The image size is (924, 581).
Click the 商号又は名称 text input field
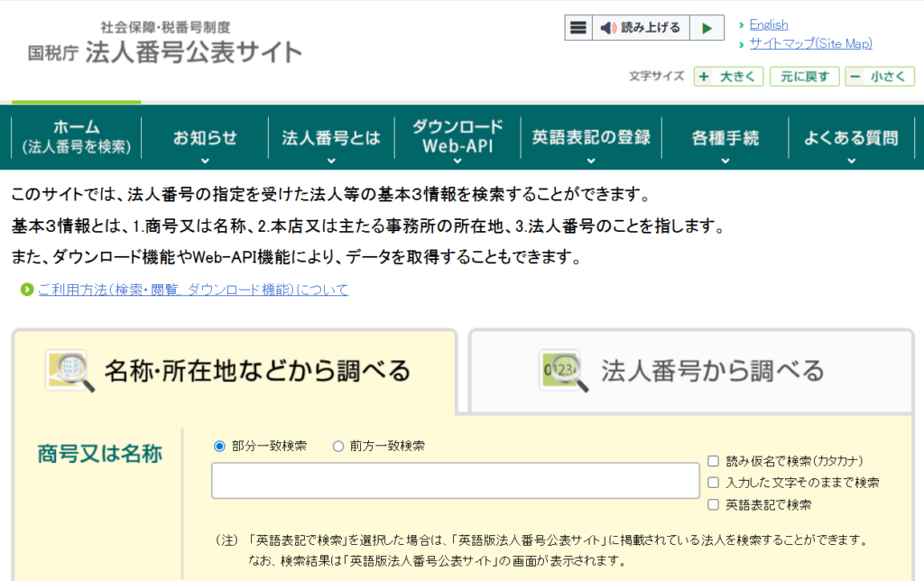tap(456, 481)
